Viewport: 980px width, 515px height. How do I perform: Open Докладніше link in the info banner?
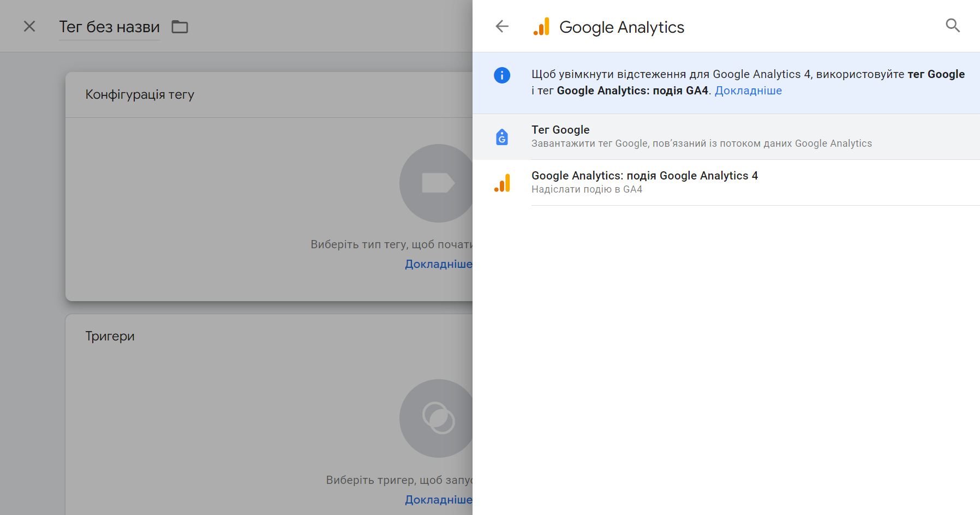748,91
